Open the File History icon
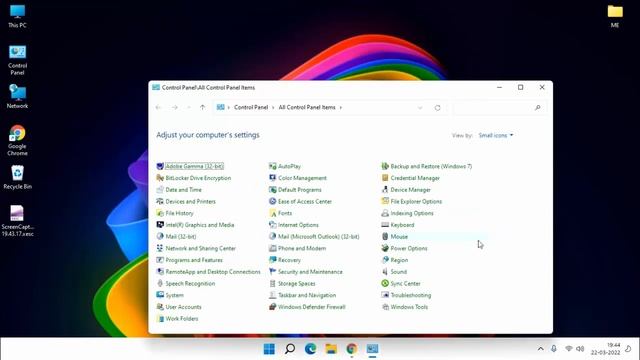 (x=160, y=213)
